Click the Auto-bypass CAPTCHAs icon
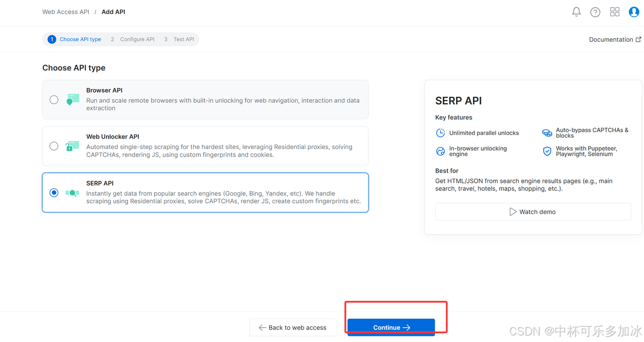644x342 pixels. pyautogui.click(x=547, y=133)
